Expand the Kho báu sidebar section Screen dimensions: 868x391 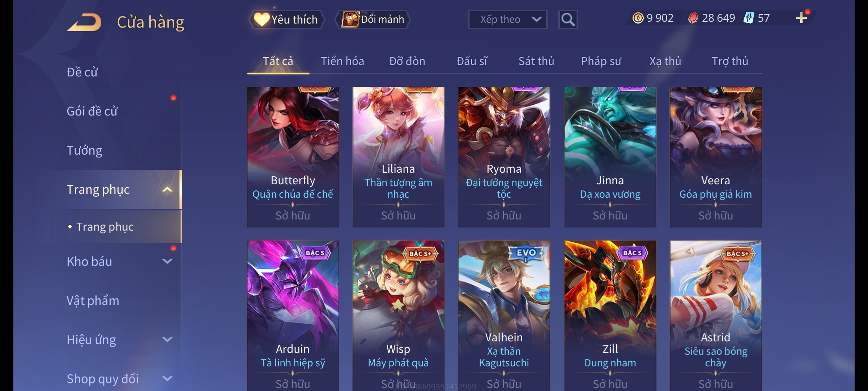tap(167, 261)
